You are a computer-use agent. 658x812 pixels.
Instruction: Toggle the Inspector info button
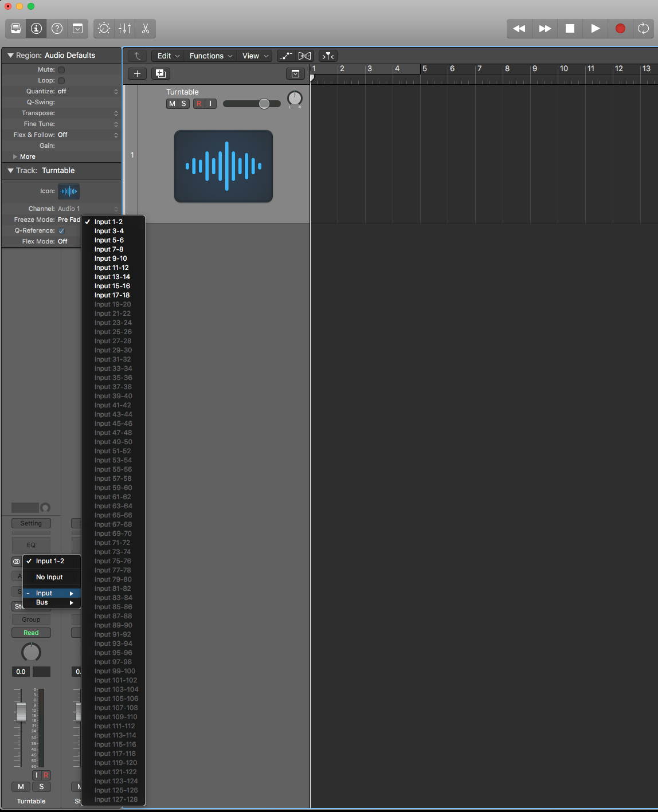pyautogui.click(x=36, y=28)
